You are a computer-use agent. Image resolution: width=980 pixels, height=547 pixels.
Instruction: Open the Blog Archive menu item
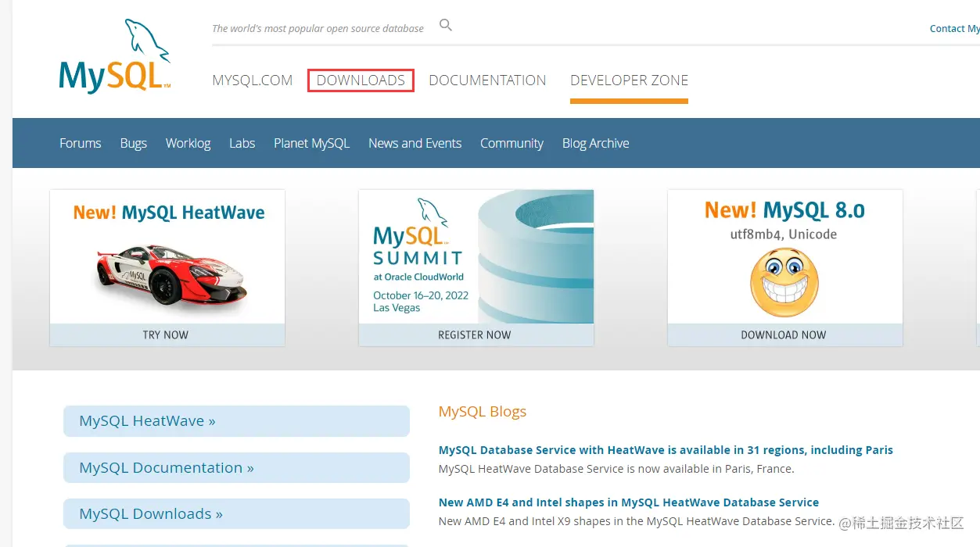tap(595, 143)
